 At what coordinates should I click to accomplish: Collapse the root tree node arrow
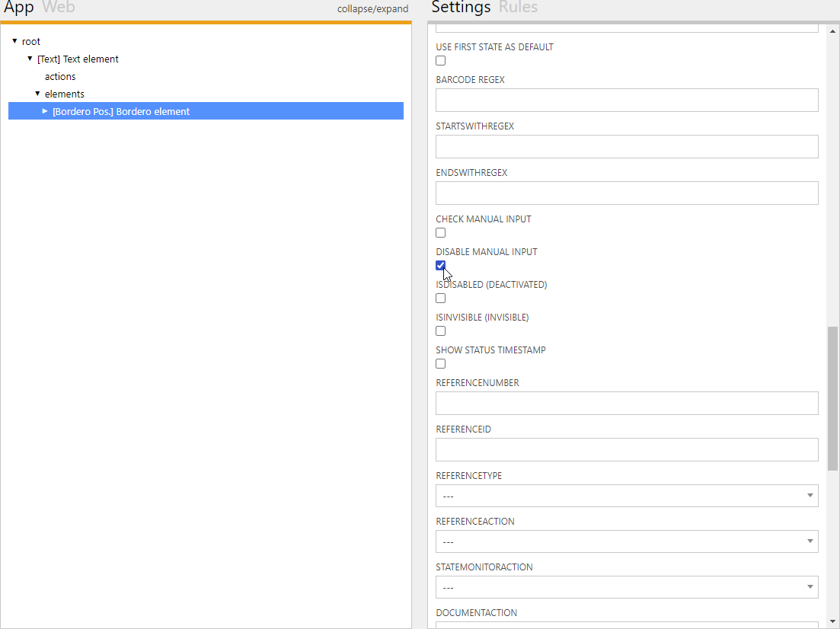[x=14, y=41]
